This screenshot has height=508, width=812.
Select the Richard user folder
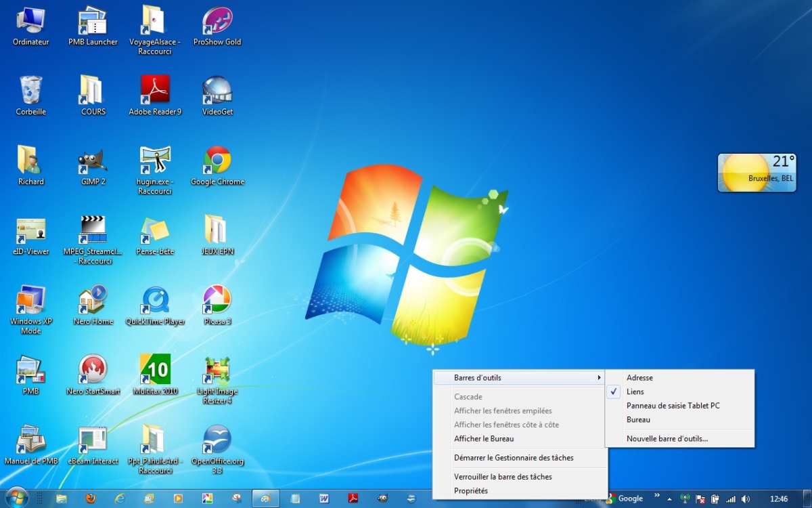point(31,166)
